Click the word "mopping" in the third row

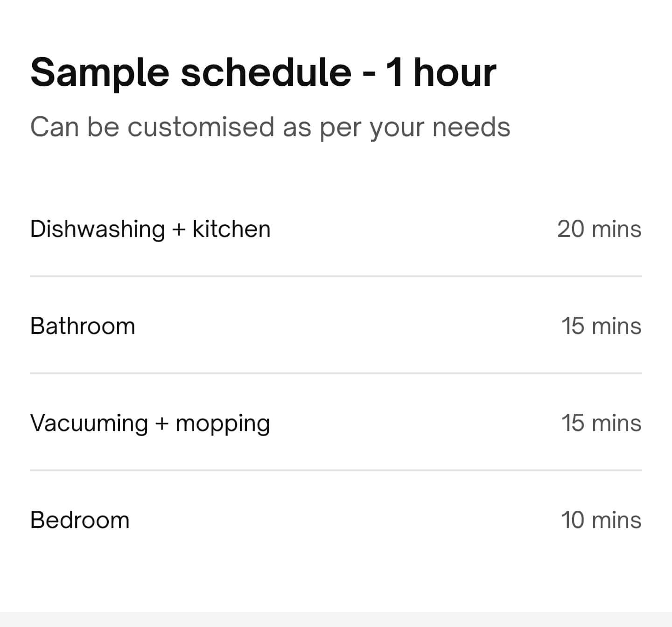pos(223,424)
